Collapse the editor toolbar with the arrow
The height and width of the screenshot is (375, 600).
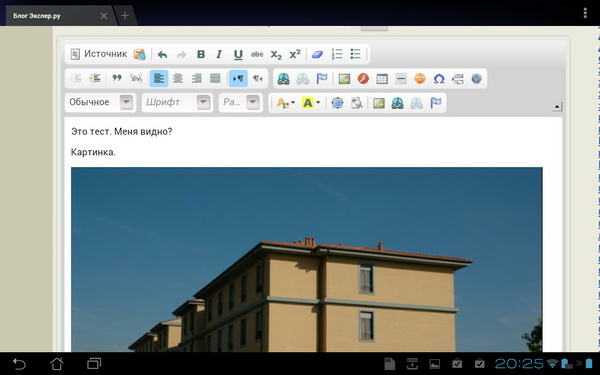pyautogui.click(x=557, y=107)
